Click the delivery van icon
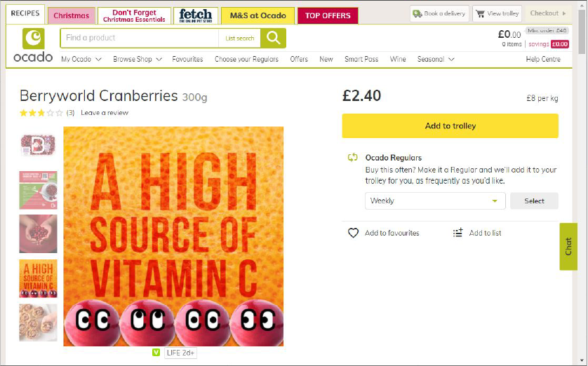This screenshot has width=588, height=366. coord(417,13)
